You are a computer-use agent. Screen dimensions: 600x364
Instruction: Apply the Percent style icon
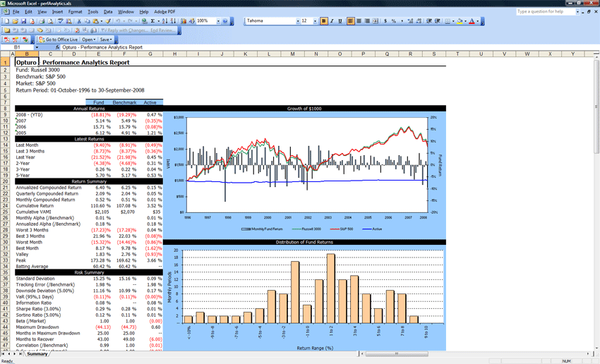394,21
